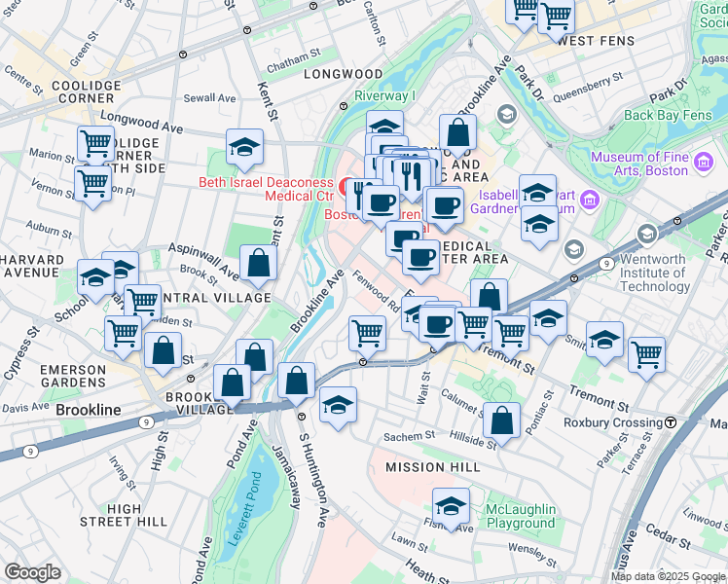Select the Isabella Stewart Gardner Museum purple pin
This screenshot has width=728, height=584.
click(x=591, y=201)
